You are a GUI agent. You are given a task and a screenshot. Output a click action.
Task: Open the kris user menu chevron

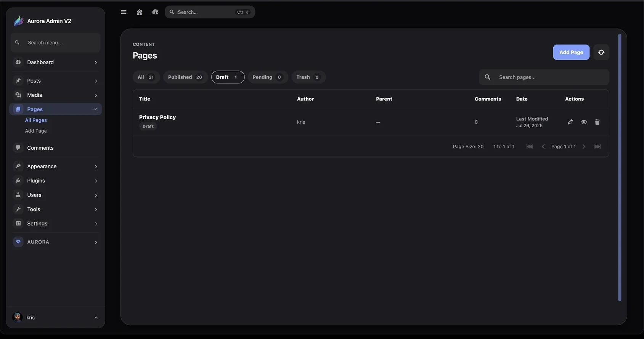[x=96, y=318]
